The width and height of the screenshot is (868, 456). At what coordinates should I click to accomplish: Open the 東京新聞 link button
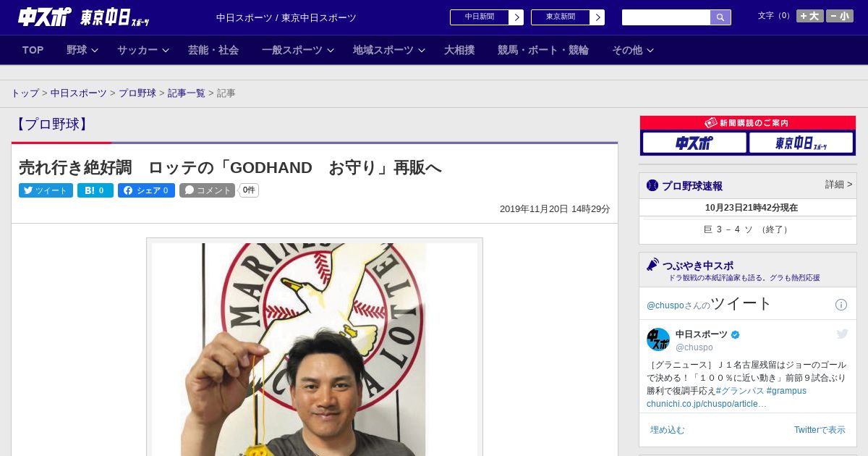(568, 17)
